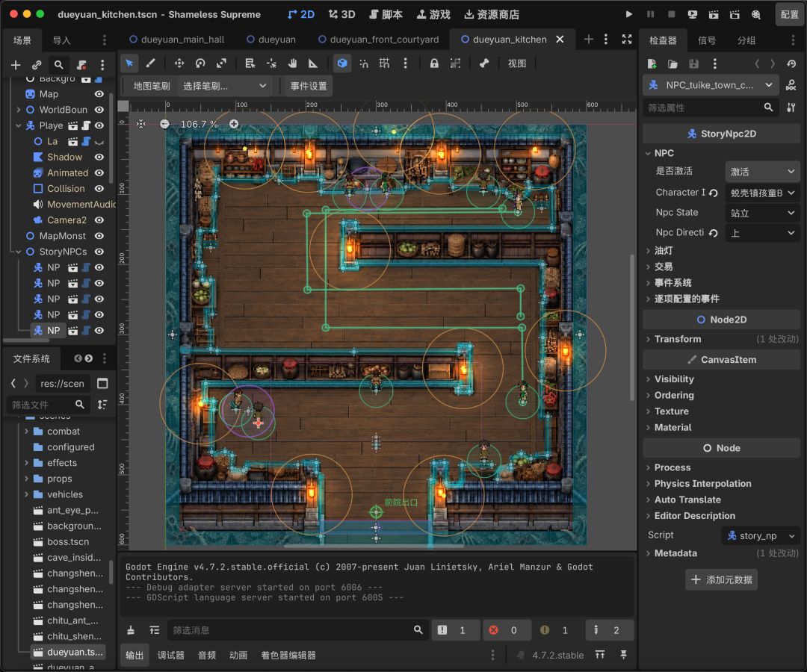Zoom out the 2D viewport
Image resolution: width=807 pixels, height=672 pixels.
(x=164, y=124)
